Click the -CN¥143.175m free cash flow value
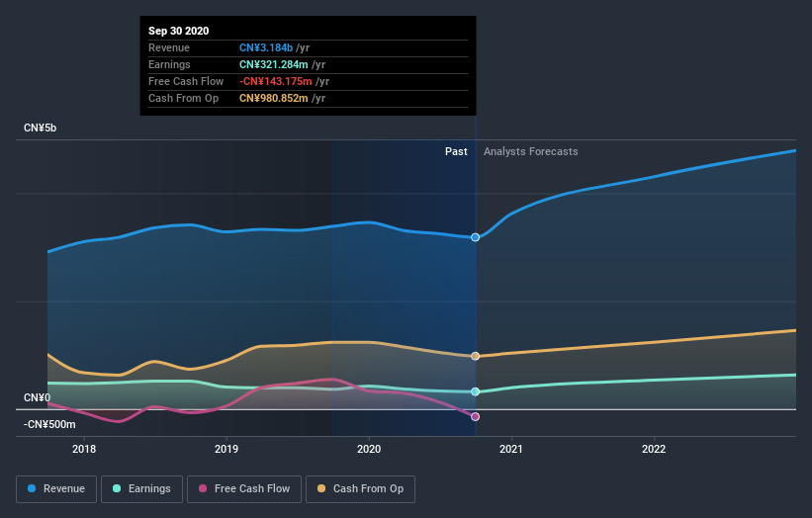The image size is (812, 518). 276,81
